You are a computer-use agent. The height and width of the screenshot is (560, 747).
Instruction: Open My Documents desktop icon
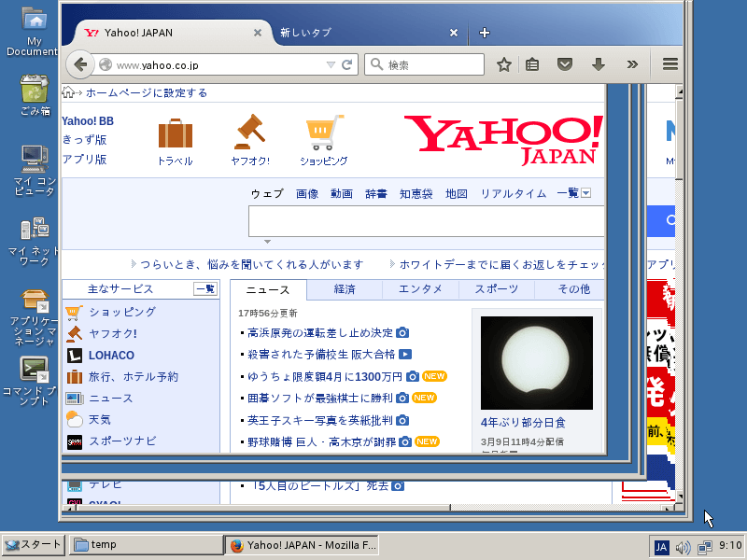pos(34,32)
